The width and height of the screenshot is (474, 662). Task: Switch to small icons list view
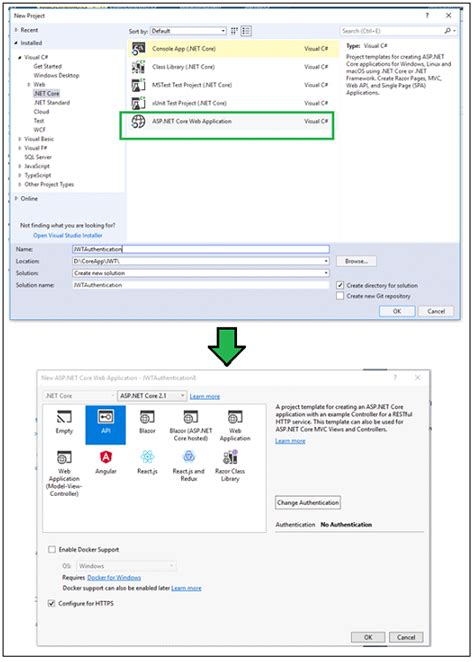pyautogui.click(x=246, y=31)
